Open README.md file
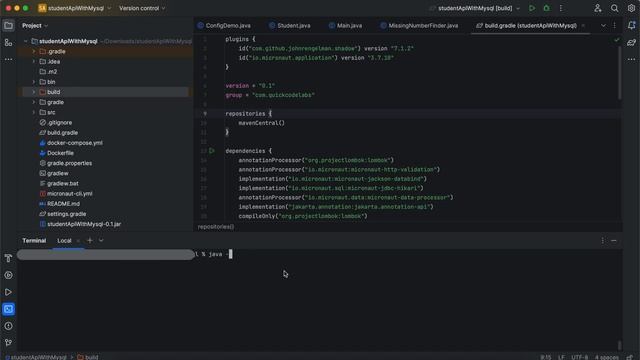This screenshot has width=640, height=360. click(x=63, y=204)
